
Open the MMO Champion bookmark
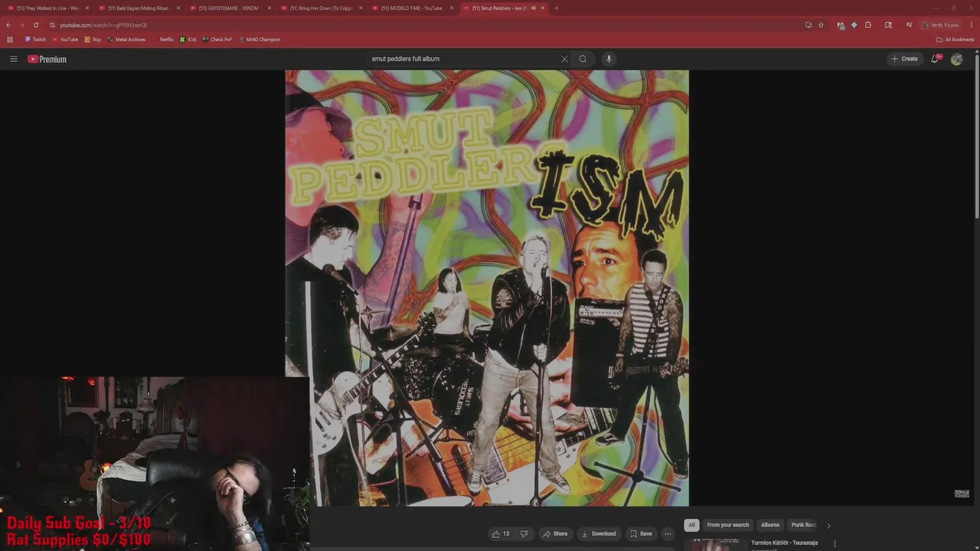coord(260,39)
